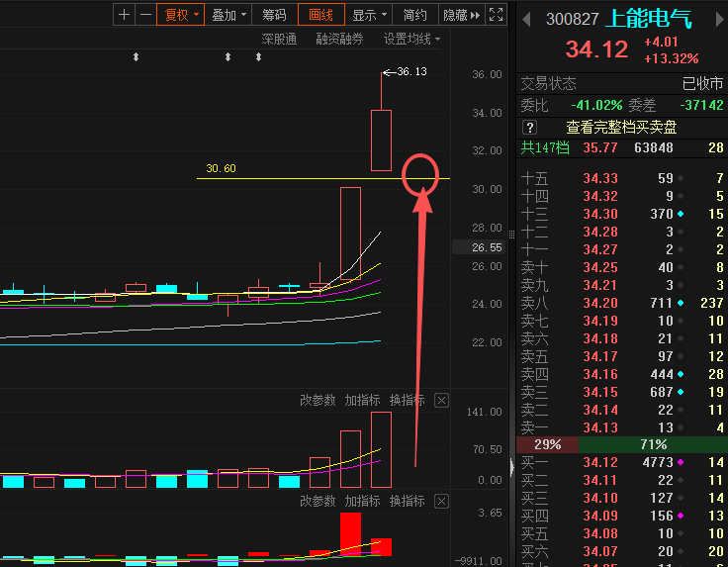
Task: Open 设置均线 dropdown
Action: tap(411, 39)
